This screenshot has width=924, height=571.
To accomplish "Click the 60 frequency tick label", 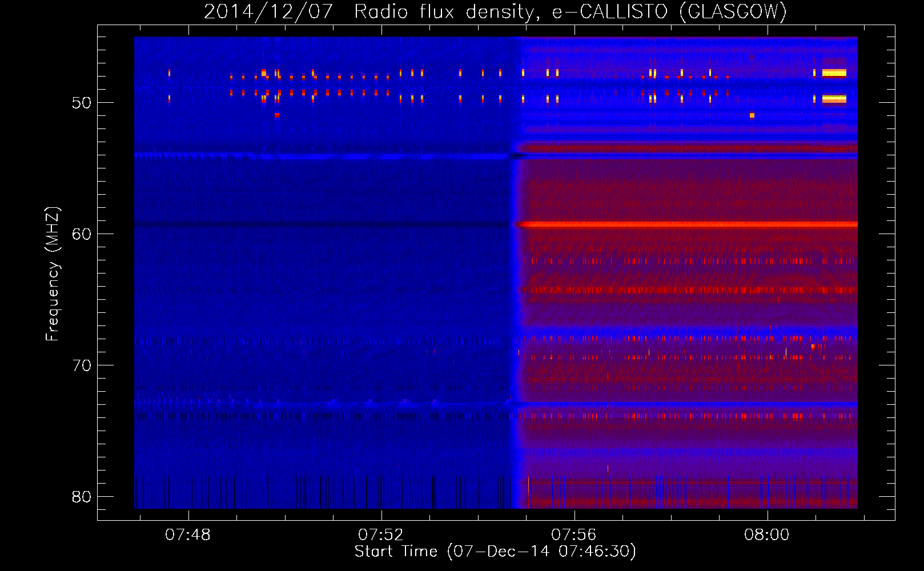I will pyautogui.click(x=82, y=234).
